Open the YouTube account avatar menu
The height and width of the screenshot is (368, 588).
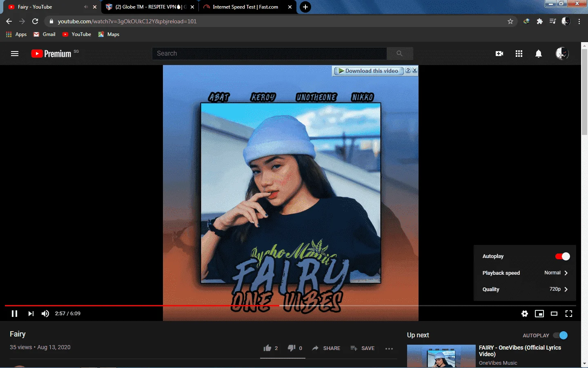(x=562, y=54)
